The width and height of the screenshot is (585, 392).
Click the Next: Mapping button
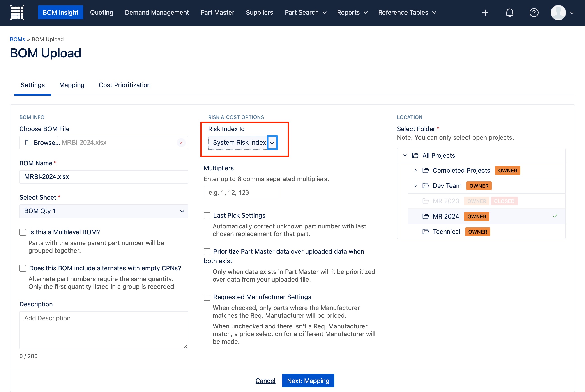pos(308,381)
